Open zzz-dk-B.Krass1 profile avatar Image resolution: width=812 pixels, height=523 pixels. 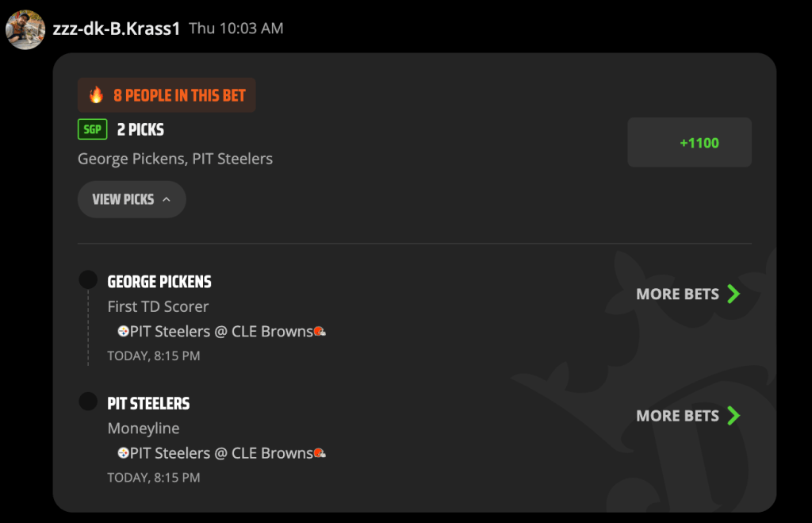(x=25, y=29)
